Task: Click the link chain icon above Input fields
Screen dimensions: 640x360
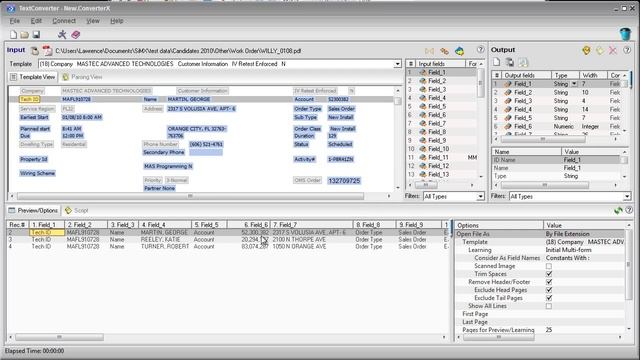Action: pos(444,51)
